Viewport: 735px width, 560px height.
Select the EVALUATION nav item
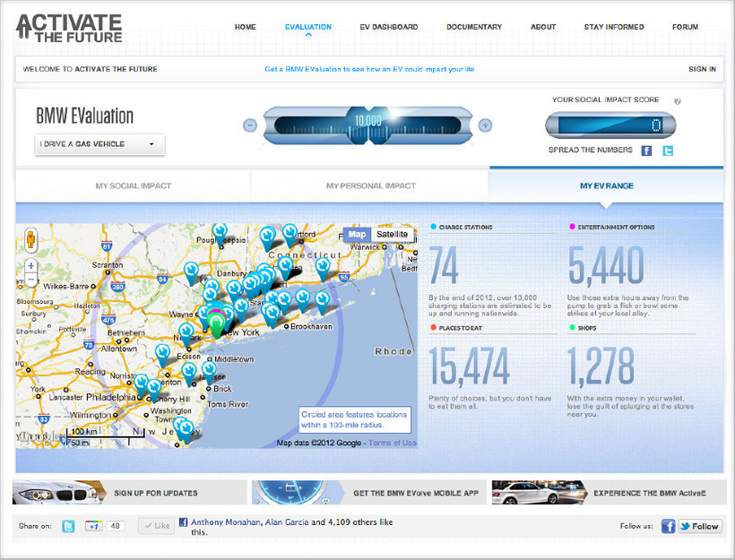point(308,27)
